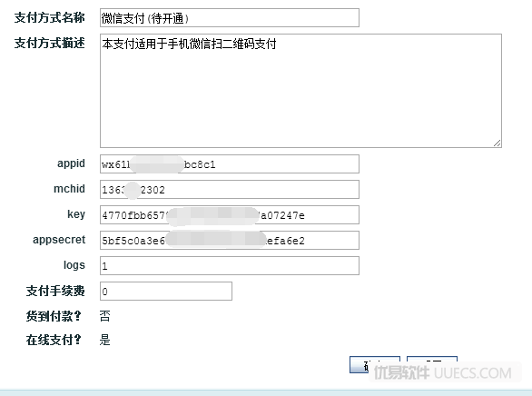Click the appid field label
Viewport: 532px width, 396px height.
[x=71, y=163]
